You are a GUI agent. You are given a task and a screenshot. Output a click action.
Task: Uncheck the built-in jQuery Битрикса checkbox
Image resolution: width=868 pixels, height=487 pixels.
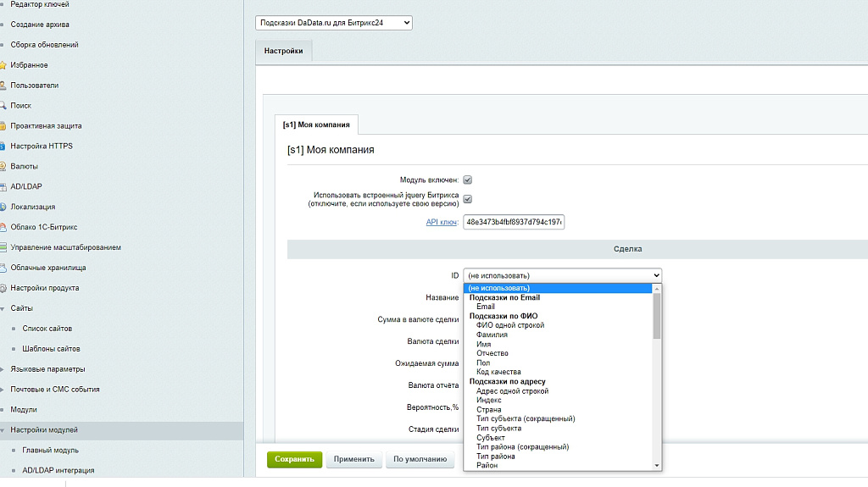pos(467,199)
